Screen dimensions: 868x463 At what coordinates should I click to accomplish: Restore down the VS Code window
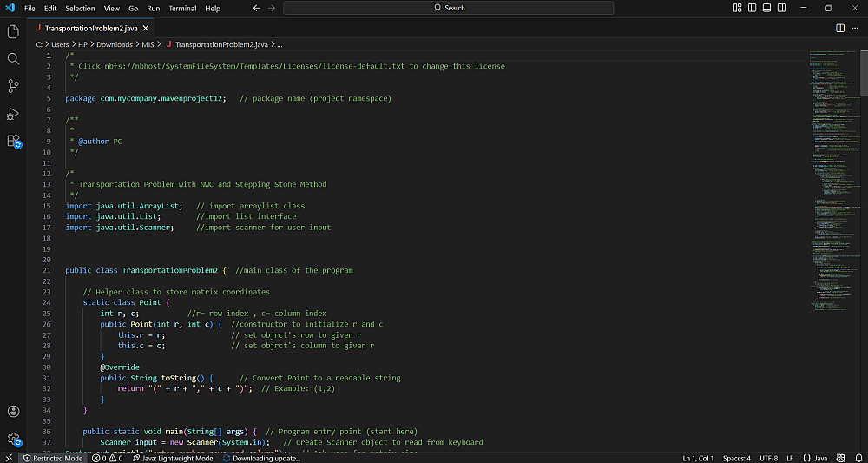coord(829,8)
